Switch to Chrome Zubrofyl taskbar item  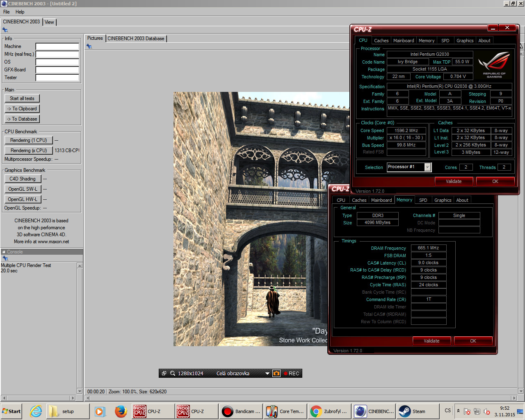point(329,411)
